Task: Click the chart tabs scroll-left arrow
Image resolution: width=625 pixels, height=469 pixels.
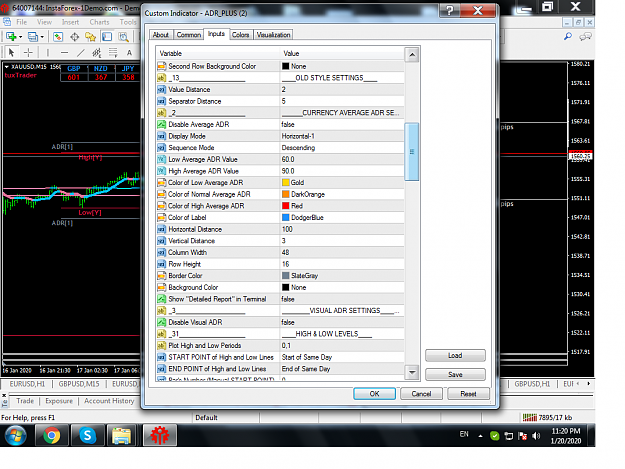Action: 580,384
